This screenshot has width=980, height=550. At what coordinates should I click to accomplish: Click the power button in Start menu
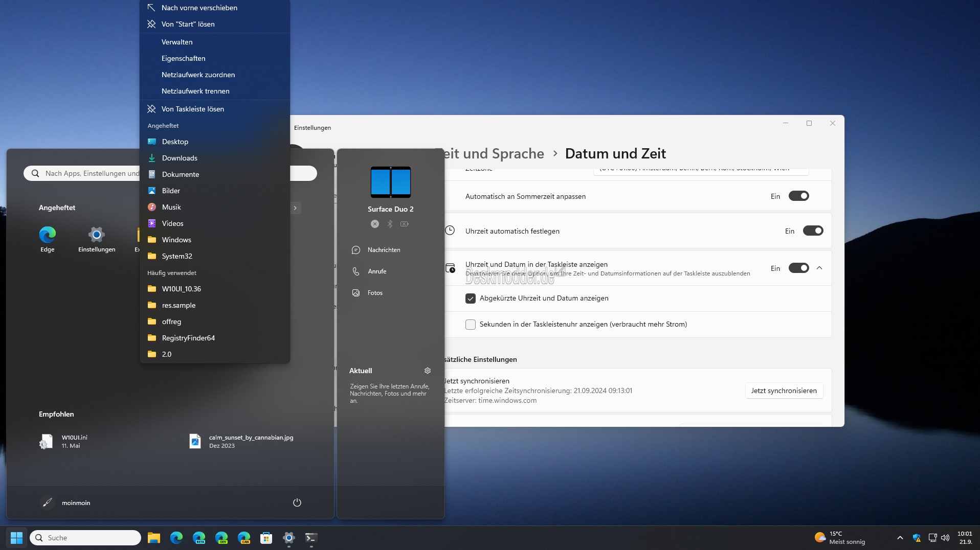pos(297,502)
